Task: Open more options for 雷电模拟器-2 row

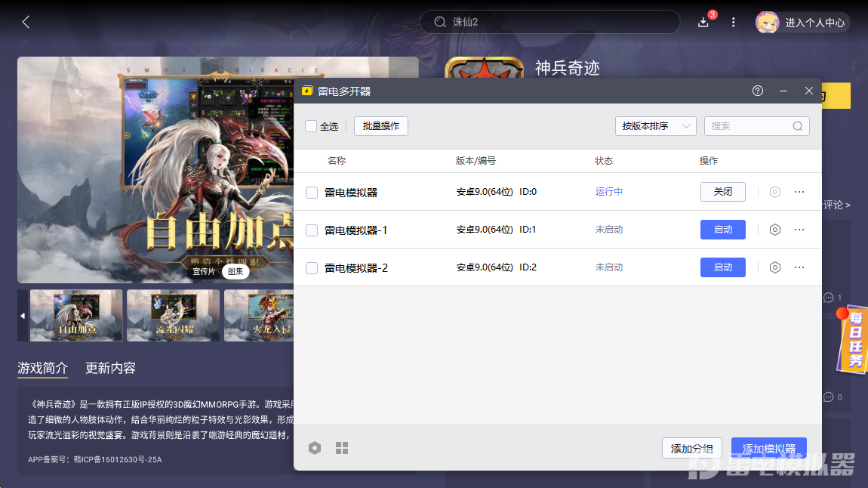Action: click(x=799, y=267)
